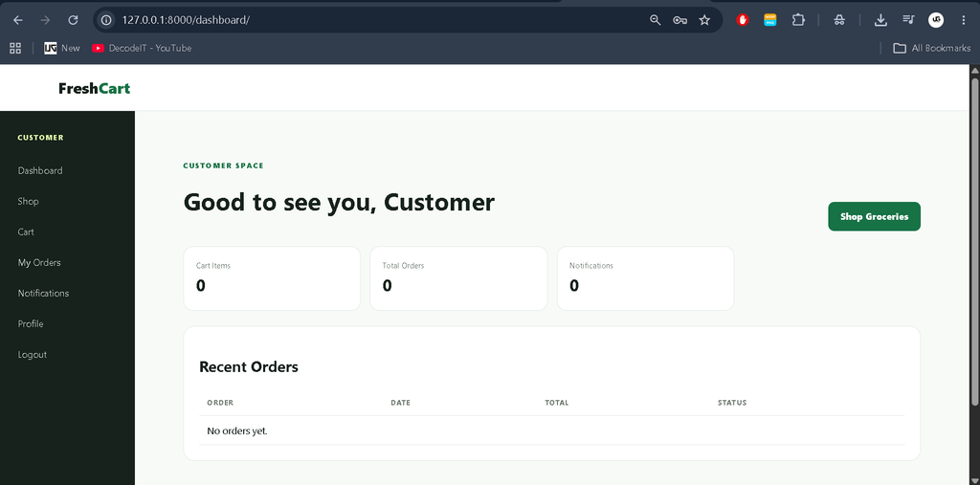Open the red ad-blocker extension icon
The width and height of the screenshot is (980, 485).
[x=743, y=20]
